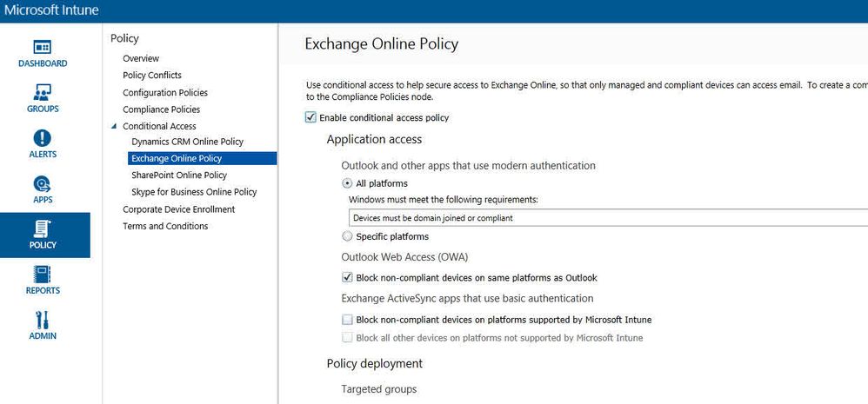Click the Targeted groups label
This screenshot has width=868, height=404.
click(379, 389)
